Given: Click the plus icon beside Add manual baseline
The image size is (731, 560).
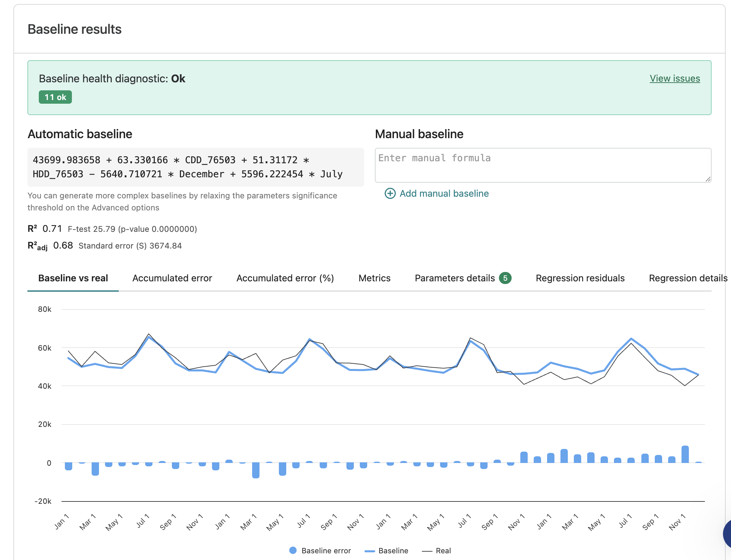Looking at the screenshot, I should pos(390,193).
